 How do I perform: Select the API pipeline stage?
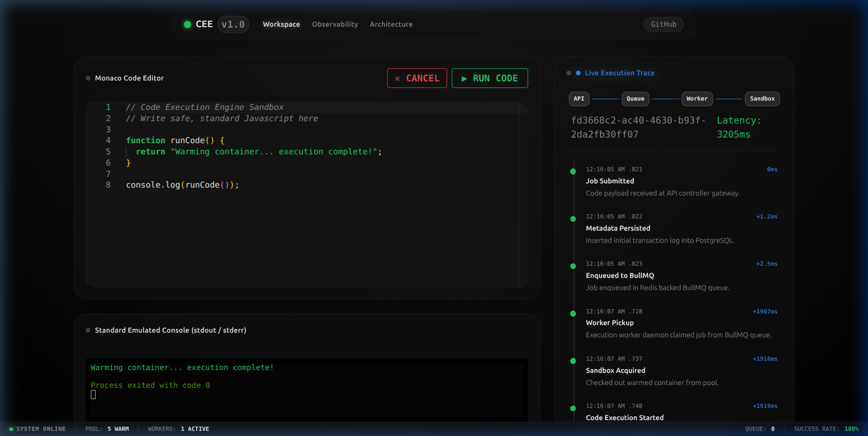[579, 99]
